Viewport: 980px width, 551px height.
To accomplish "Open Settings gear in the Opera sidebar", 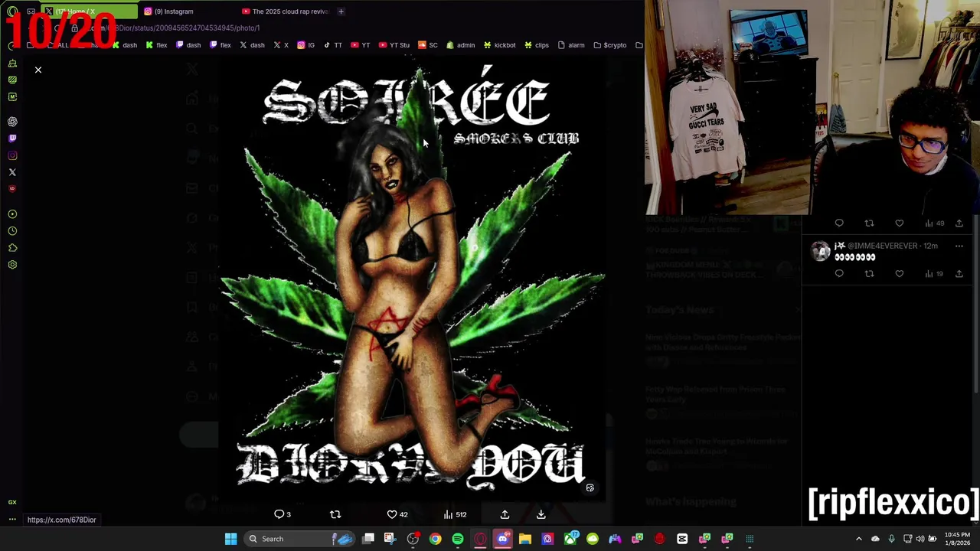I will pos(12,265).
